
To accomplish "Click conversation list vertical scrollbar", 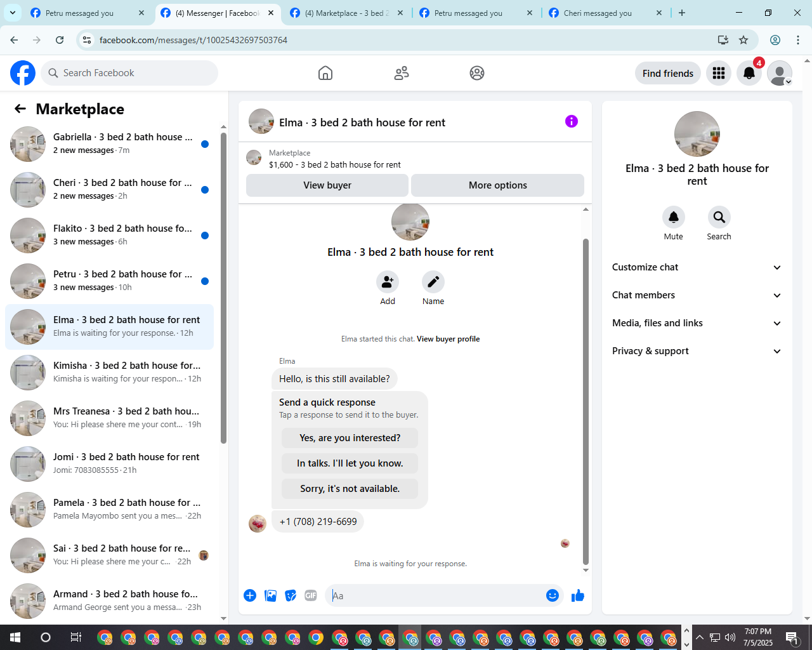I will pos(223,288).
